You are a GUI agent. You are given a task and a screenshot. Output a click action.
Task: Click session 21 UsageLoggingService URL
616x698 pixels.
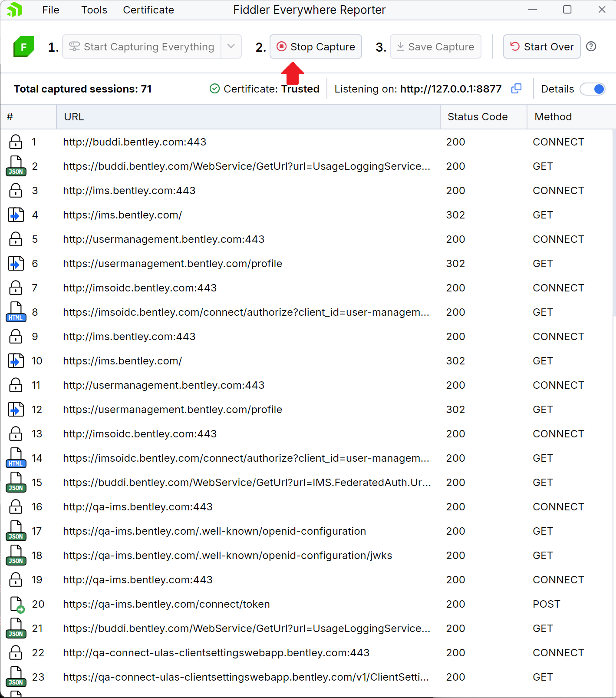click(247, 629)
